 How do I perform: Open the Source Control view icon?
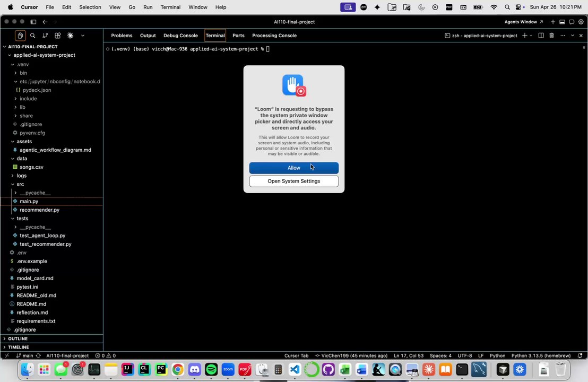[x=45, y=36]
